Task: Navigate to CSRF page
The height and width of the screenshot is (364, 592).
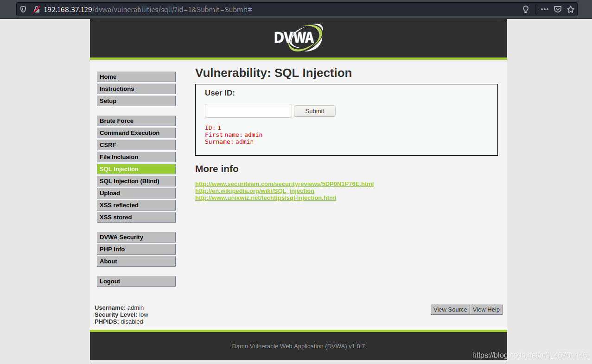Action: (x=136, y=145)
